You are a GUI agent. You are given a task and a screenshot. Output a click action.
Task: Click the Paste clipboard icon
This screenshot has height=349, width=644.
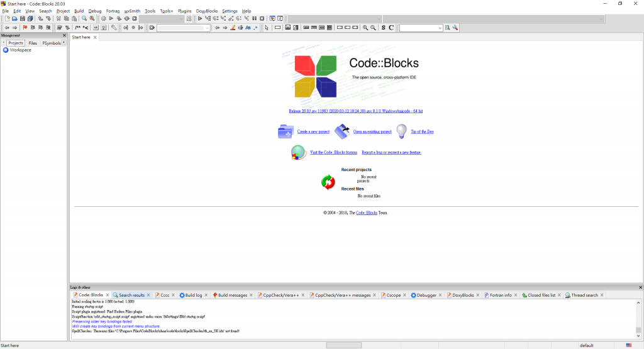coord(74,18)
